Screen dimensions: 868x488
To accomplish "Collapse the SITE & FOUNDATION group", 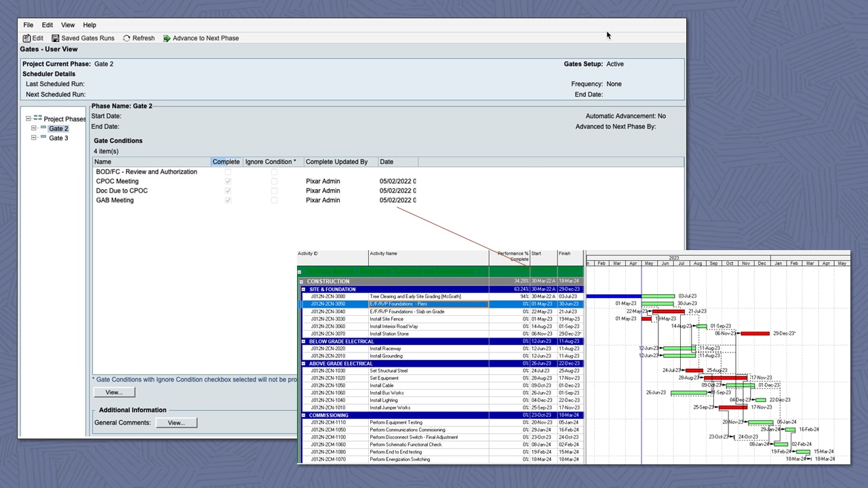I will click(x=304, y=289).
